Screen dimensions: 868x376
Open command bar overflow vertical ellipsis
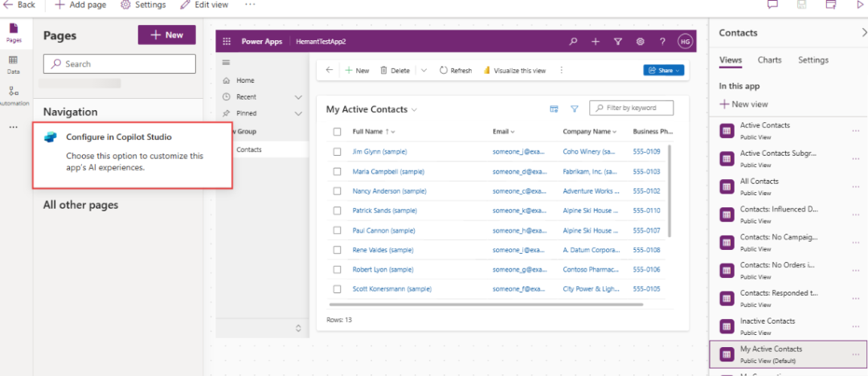click(561, 71)
